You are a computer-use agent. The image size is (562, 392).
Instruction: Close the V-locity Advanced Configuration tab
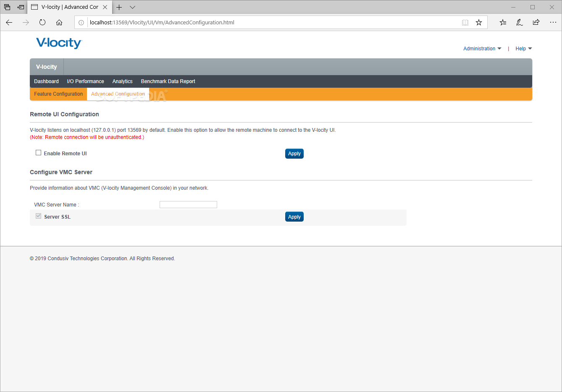[105, 7]
